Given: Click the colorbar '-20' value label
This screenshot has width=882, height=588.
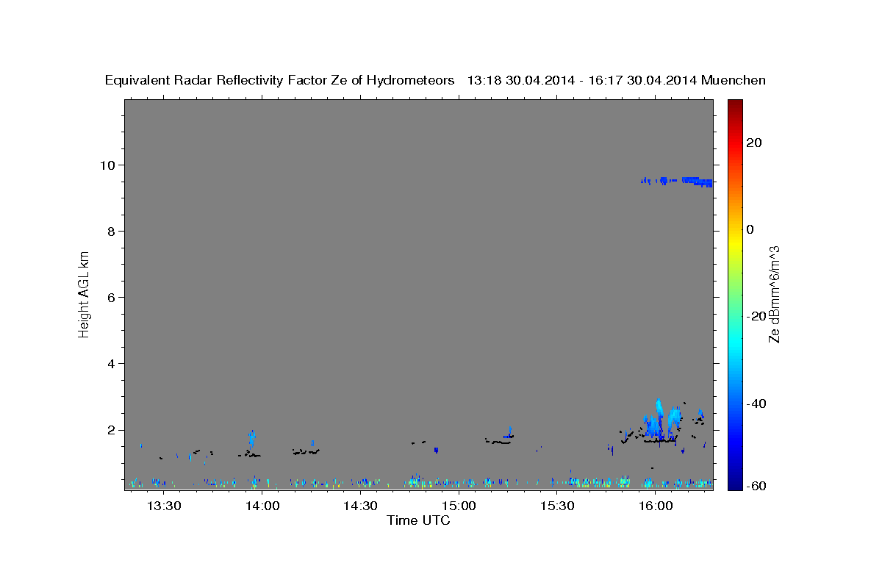Looking at the screenshot, I should click(755, 316).
